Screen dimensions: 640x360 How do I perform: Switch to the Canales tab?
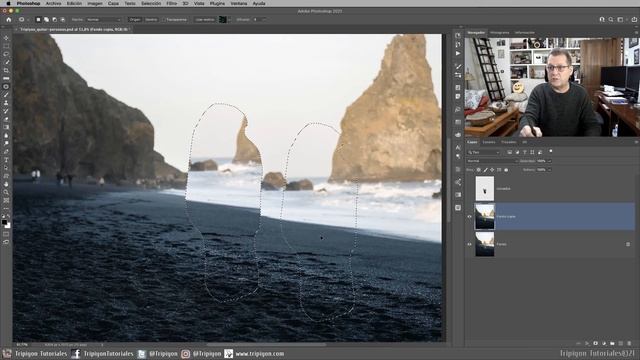pyautogui.click(x=489, y=142)
